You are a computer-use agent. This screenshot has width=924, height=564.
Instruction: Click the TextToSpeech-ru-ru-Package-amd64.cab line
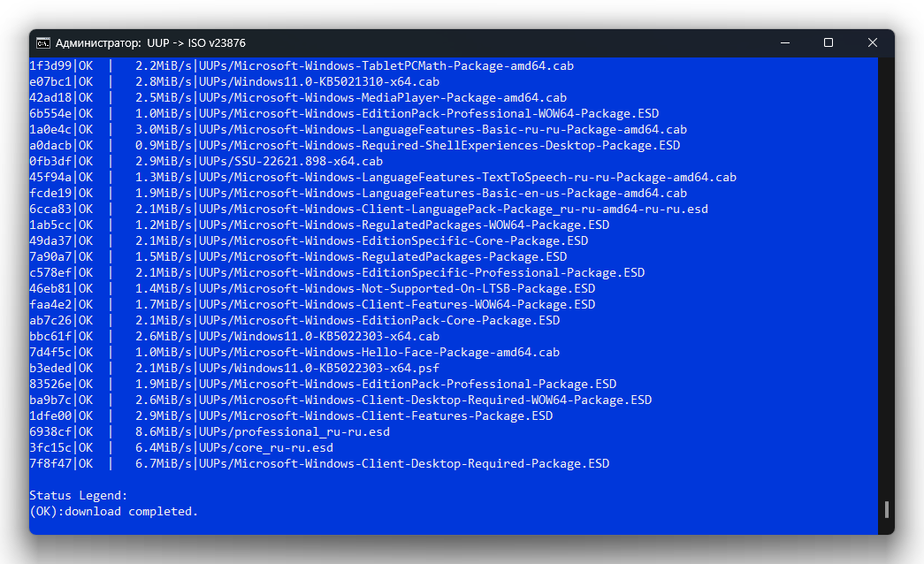tap(383, 178)
